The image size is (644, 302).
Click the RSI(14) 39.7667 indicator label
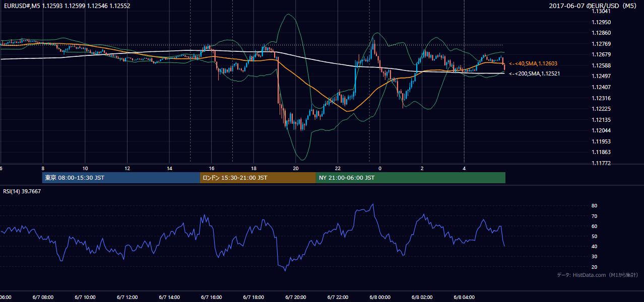point(22,191)
